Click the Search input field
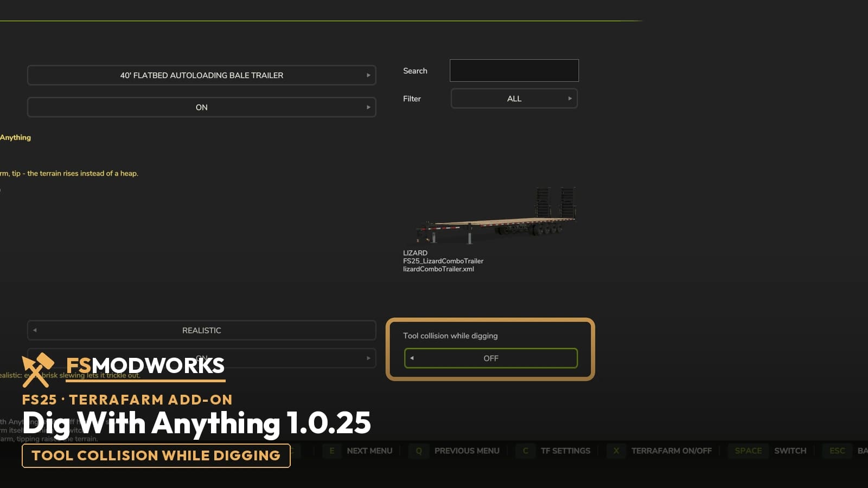 (514, 70)
